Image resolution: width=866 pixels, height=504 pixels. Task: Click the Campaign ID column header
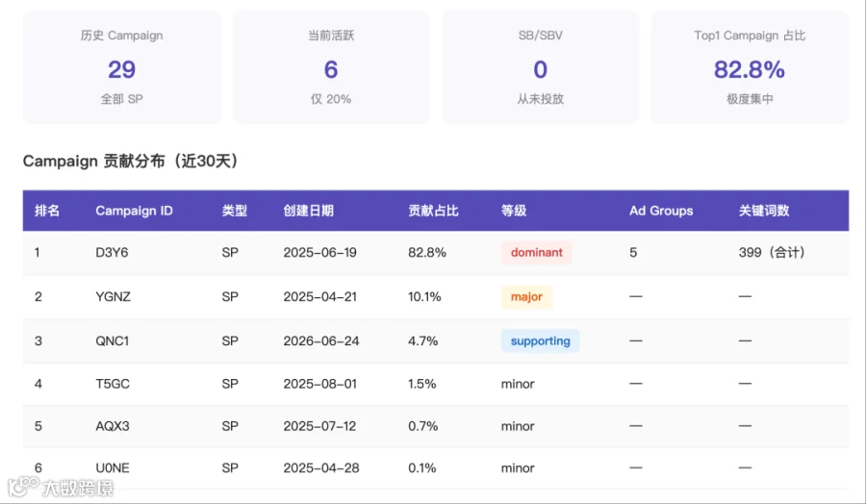[x=134, y=211]
